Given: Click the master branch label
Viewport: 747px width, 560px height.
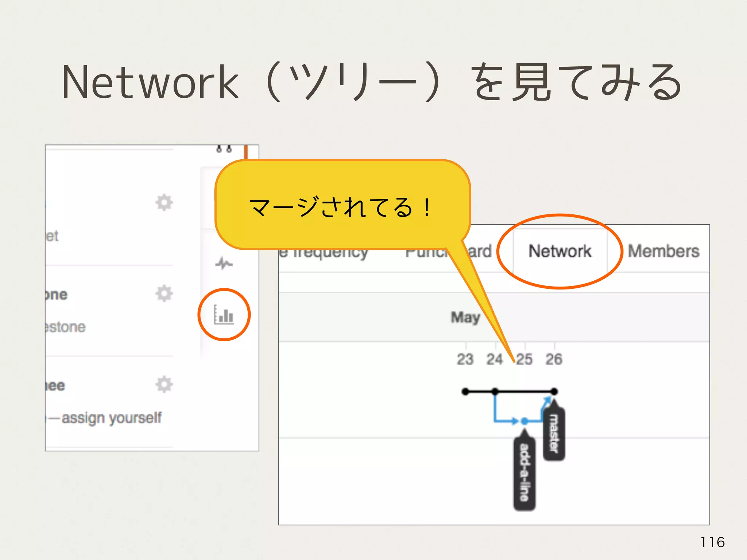Looking at the screenshot, I should 554,434.
